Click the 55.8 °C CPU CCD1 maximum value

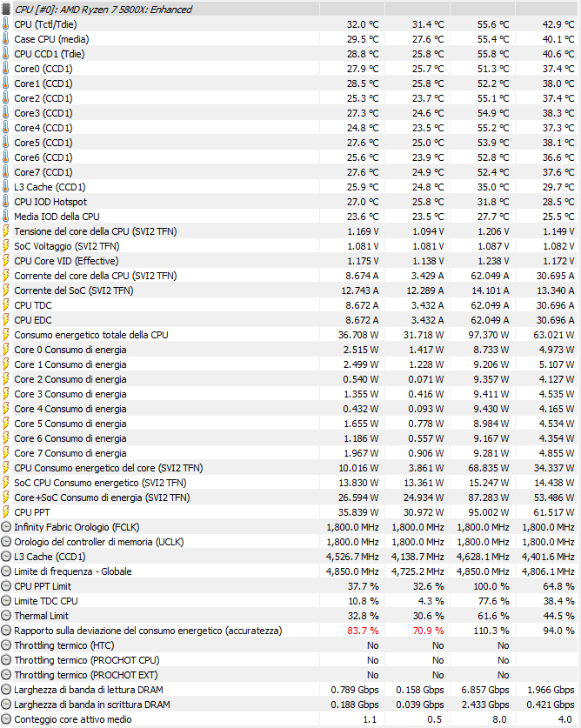[493, 54]
